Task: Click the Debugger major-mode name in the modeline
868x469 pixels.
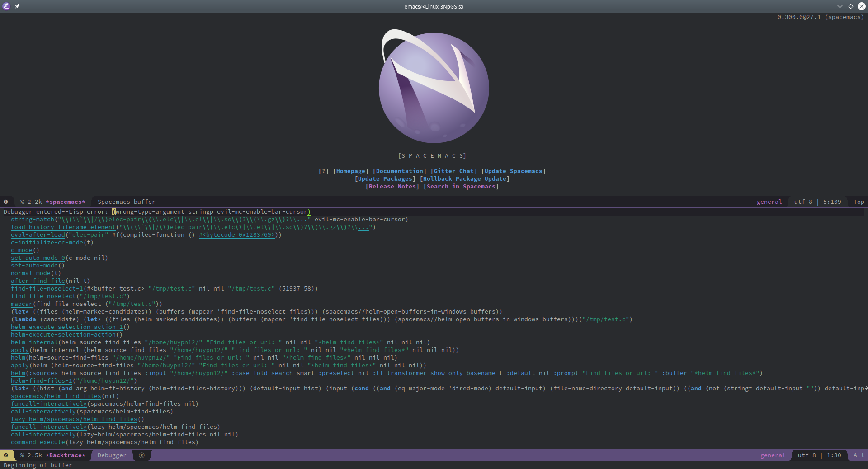Action: (x=111, y=455)
